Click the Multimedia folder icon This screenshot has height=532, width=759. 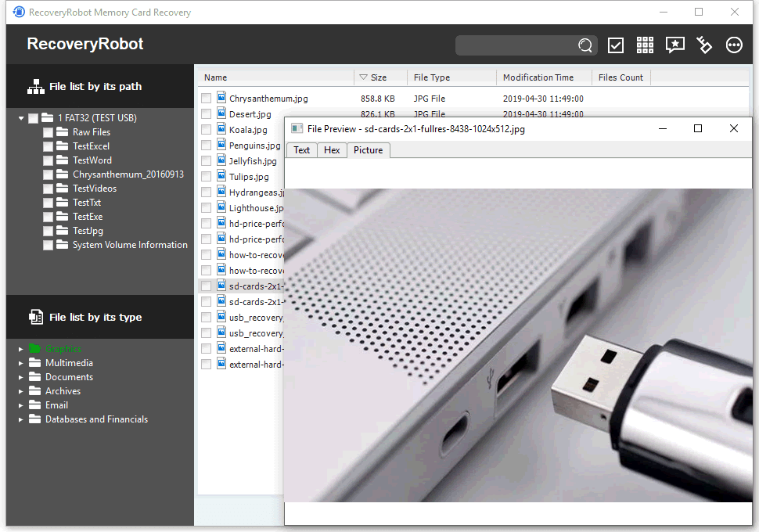[x=34, y=362]
